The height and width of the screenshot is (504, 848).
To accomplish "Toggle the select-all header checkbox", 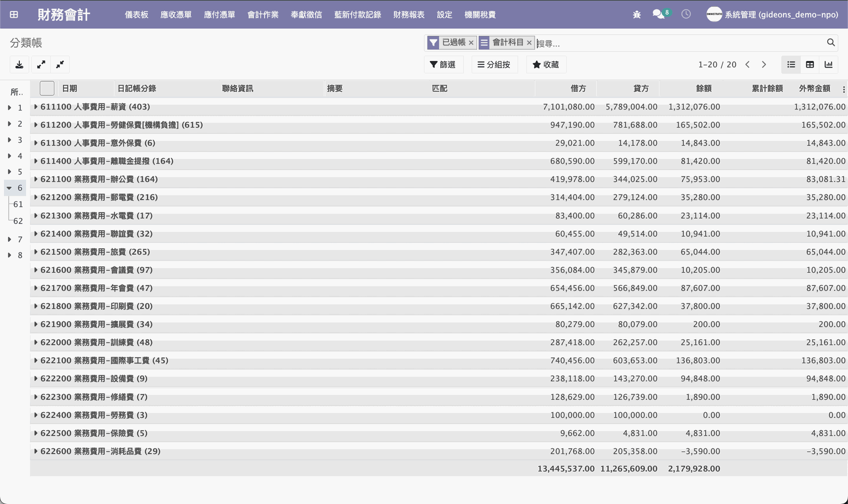I will pyautogui.click(x=47, y=88).
